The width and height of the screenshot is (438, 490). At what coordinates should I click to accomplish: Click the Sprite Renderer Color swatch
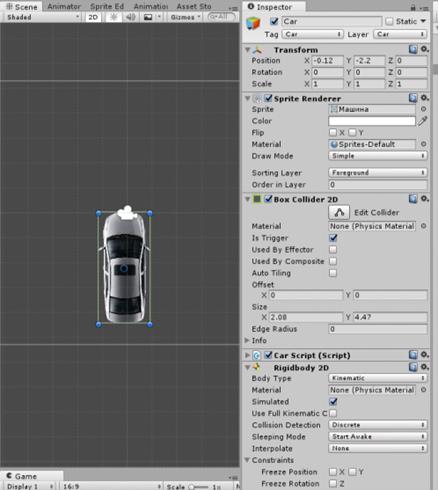click(372, 121)
